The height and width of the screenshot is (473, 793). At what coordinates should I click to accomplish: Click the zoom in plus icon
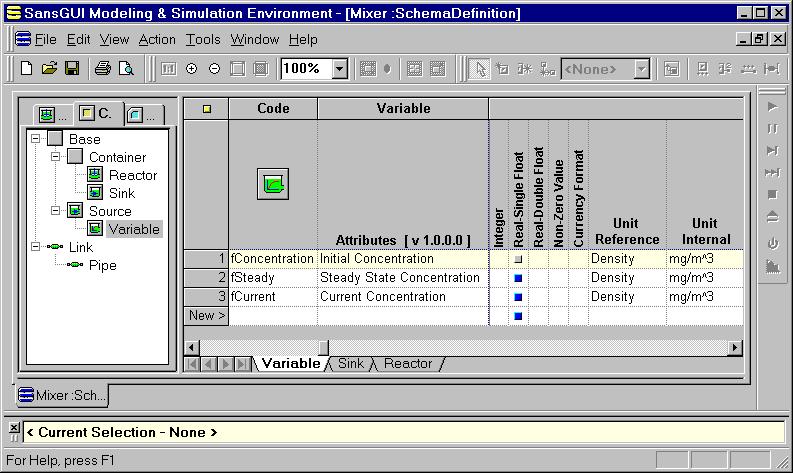192,69
